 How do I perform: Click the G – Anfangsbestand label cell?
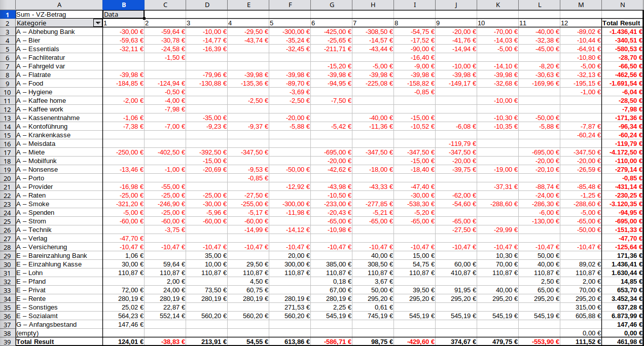[x=59, y=325]
